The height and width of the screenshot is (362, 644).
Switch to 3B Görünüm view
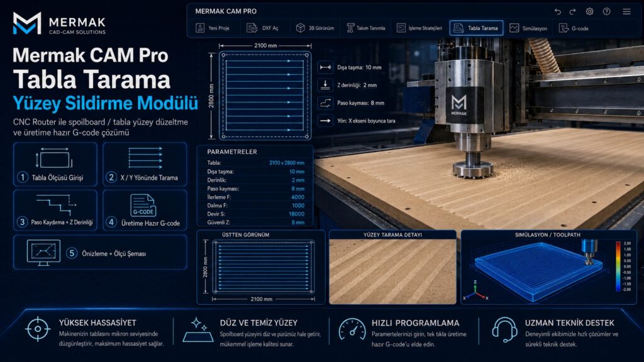315,28
